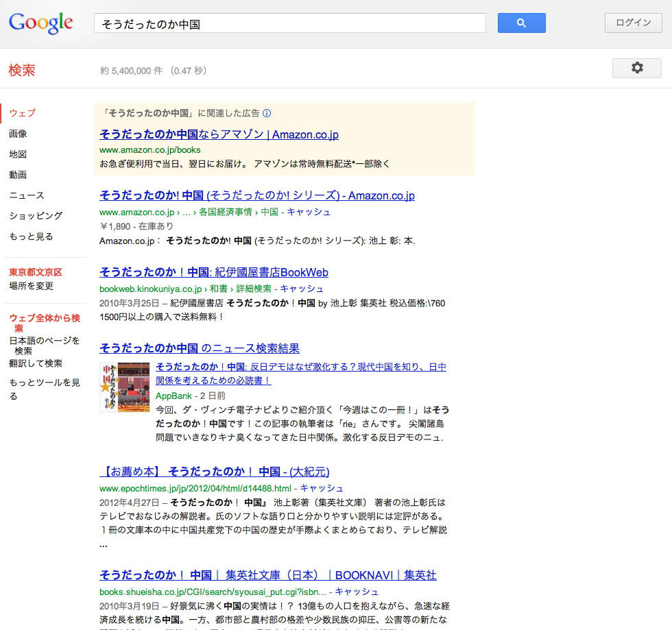Click the news book cover thumbnail
The image size is (672, 630).
[x=125, y=387]
